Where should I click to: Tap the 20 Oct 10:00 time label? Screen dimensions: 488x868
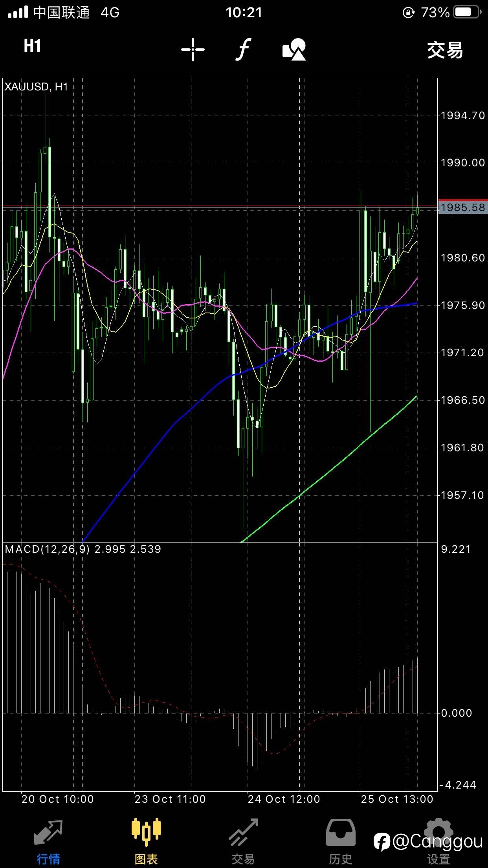point(58,799)
